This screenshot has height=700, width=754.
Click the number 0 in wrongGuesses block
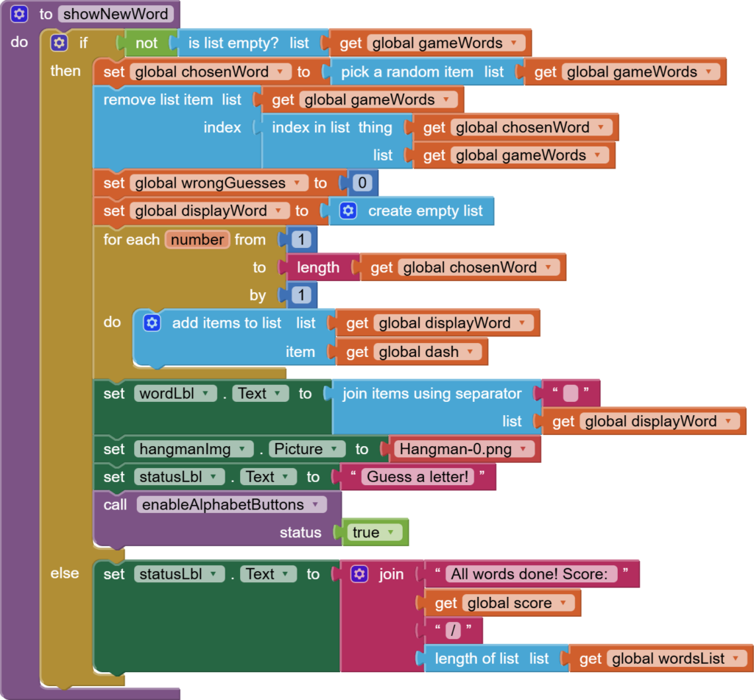[x=363, y=183]
